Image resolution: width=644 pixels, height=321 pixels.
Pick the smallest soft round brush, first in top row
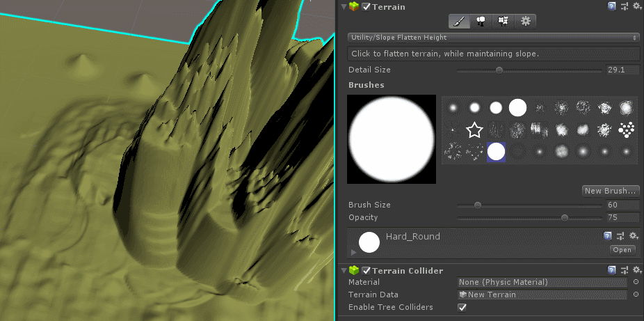pos(453,108)
